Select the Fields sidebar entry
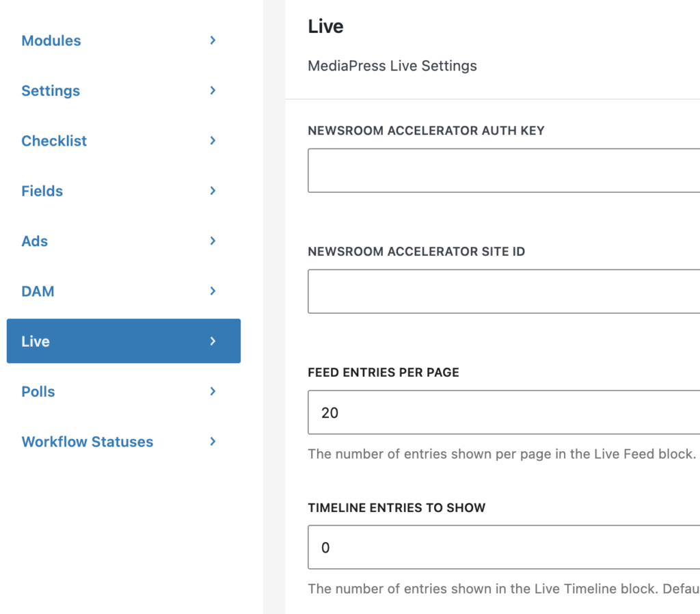Screen dimensions: 700x614 pyautogui.click(x=124, y=191)
